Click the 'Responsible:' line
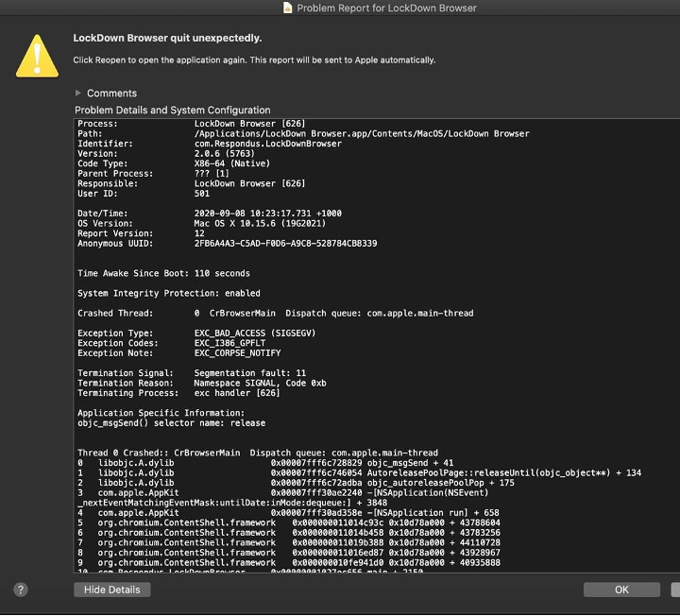This screenshot has height=616, width=680. (191, 183)
